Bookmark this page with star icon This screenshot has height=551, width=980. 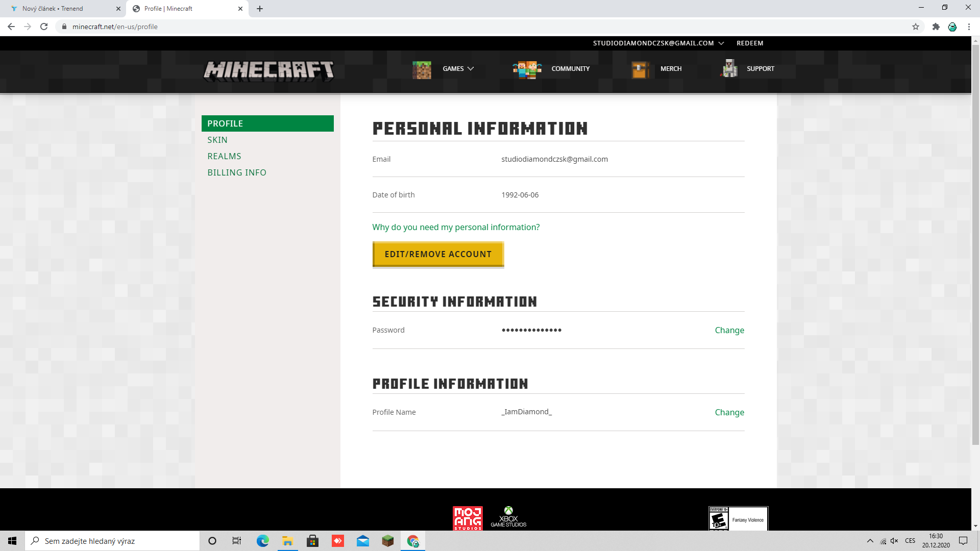click(916, 27)
